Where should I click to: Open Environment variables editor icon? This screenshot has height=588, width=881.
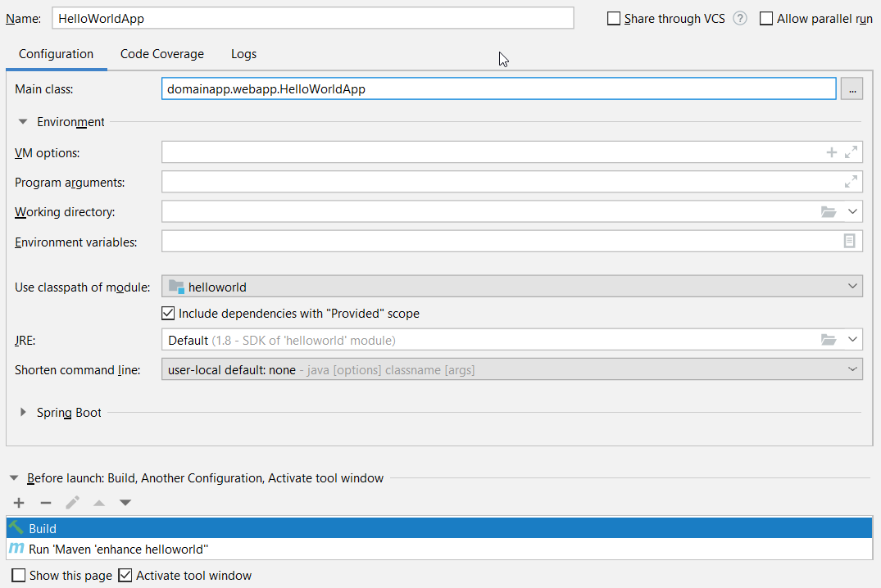850,241
